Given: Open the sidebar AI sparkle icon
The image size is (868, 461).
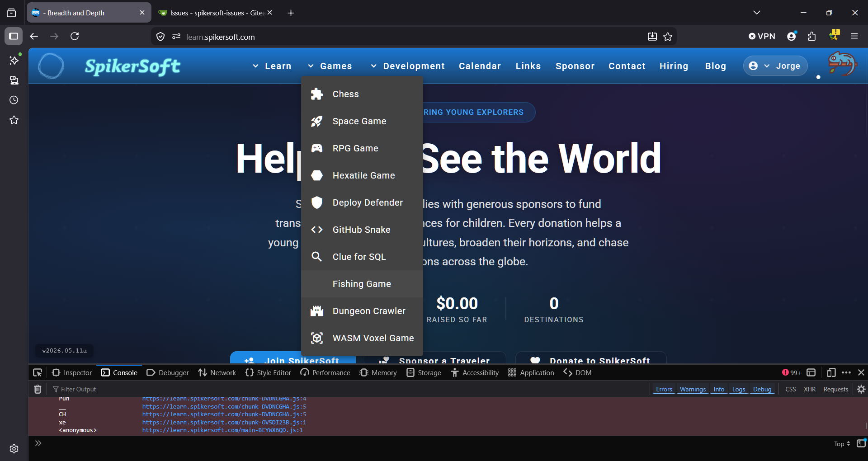Looking at the screenshot, I should pyautogui.click(x=14, y=60).
